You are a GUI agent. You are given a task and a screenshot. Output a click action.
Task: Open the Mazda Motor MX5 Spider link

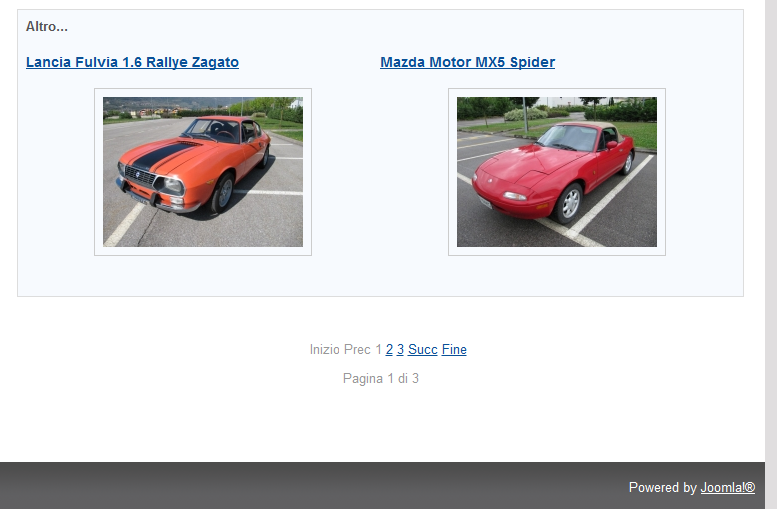click(x=467, y=62)
